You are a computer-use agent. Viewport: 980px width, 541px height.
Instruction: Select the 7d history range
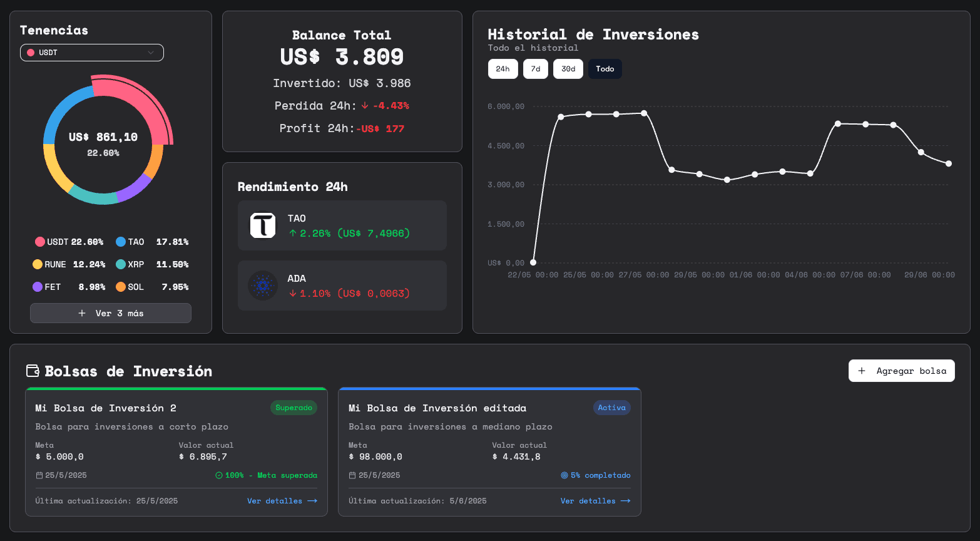(x=536, y=69)
